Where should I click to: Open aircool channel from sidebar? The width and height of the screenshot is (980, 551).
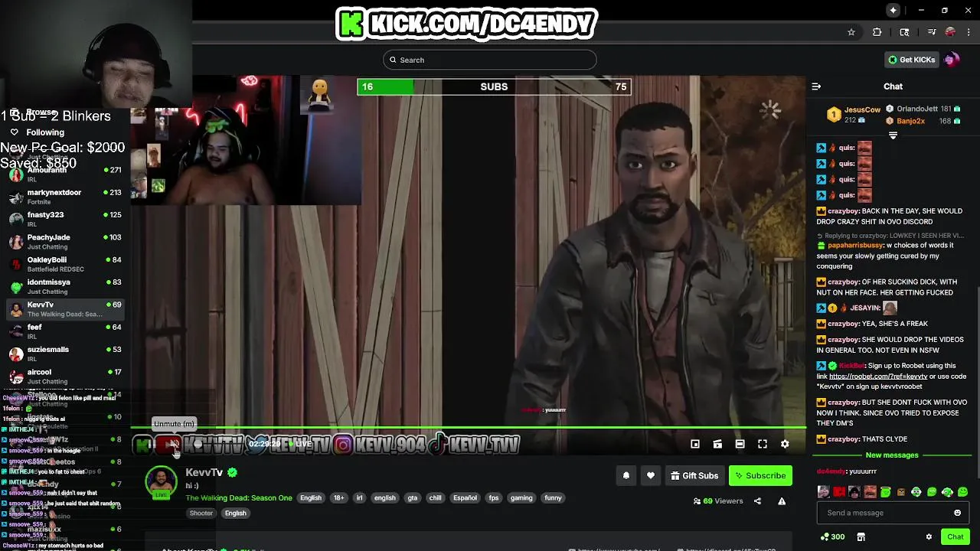[x=65, y=376]
